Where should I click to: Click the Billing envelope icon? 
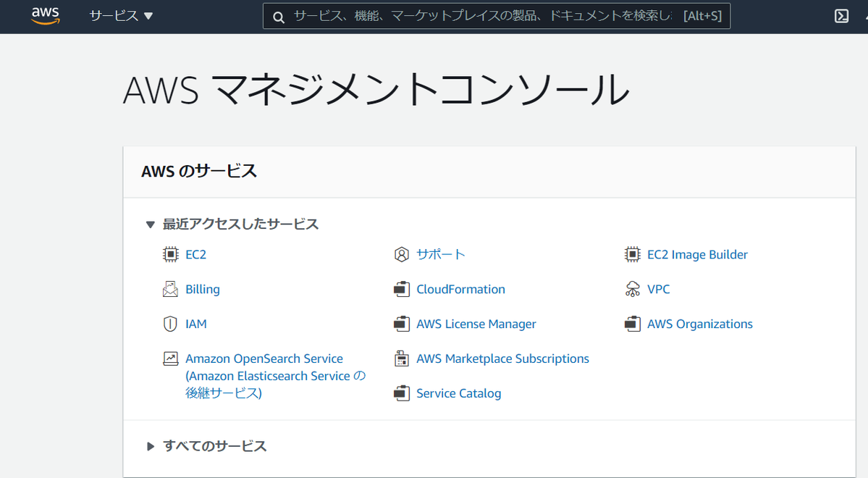click(170, 289)
